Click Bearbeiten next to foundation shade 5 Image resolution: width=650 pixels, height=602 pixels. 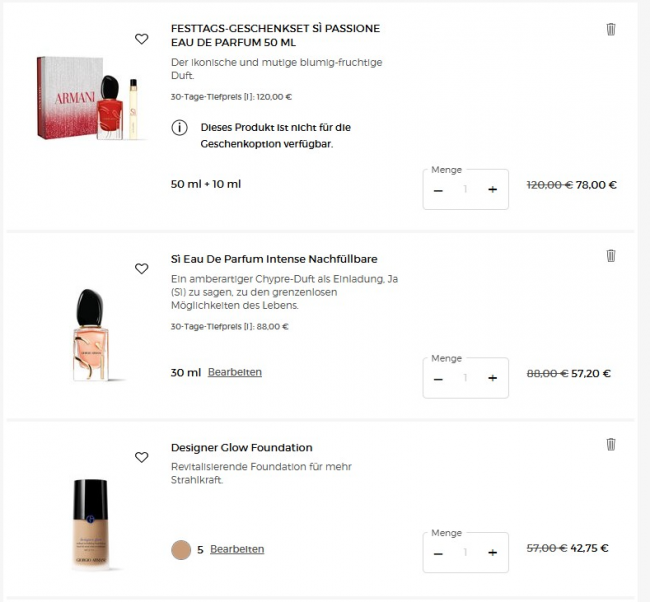click(x=237, y=549)
